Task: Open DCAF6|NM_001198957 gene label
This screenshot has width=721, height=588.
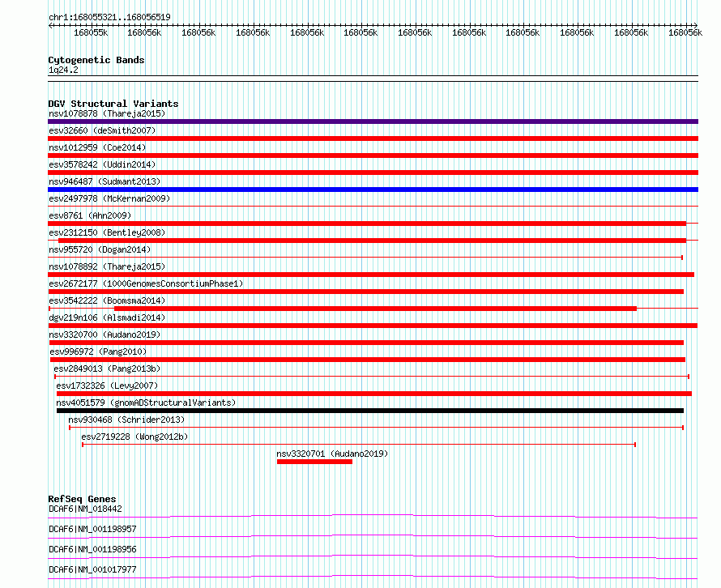Action: tap(92, 529)
